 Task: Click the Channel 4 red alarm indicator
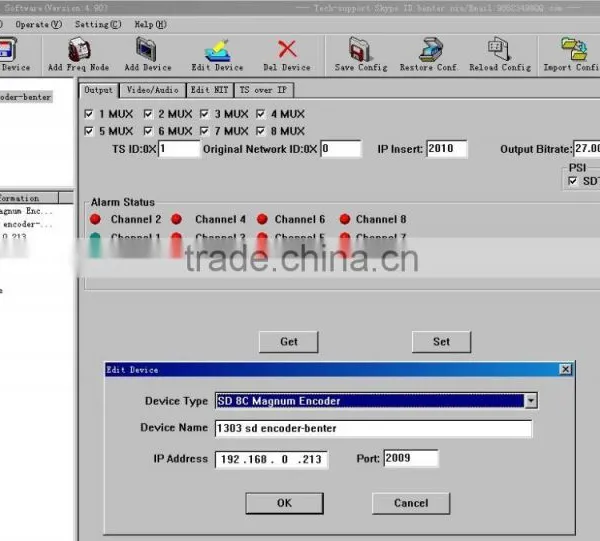[x=176, y=219]
